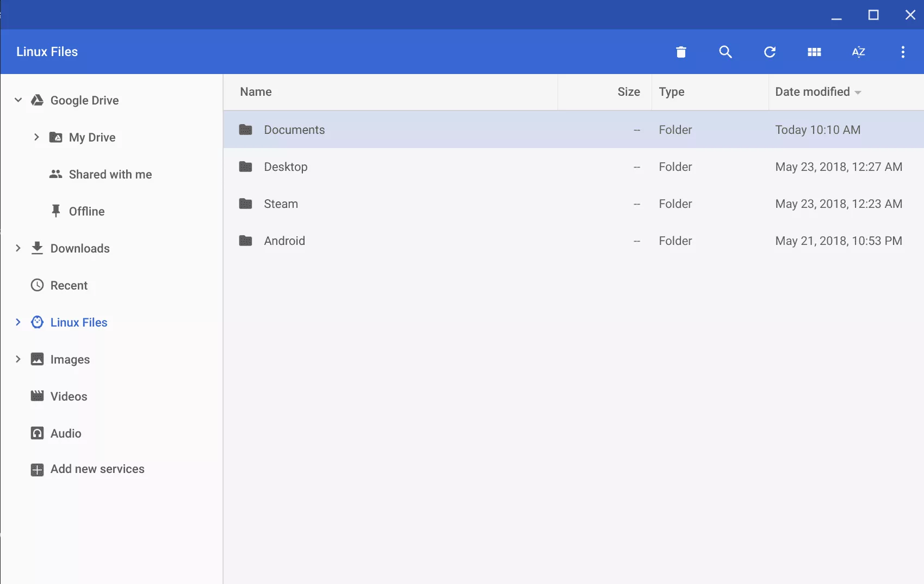Expand the Images section
This screenshot has width=924, height=584.
[x=18, y=359]
